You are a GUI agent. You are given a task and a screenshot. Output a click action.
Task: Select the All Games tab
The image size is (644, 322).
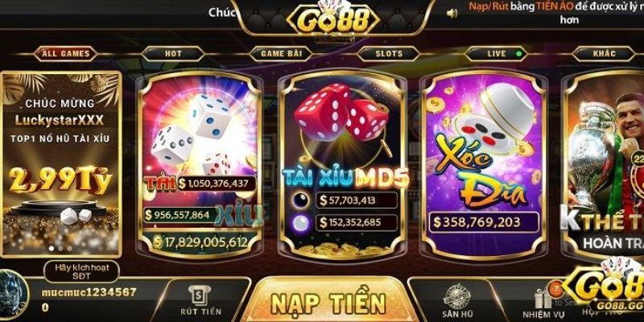coord(65,54)
